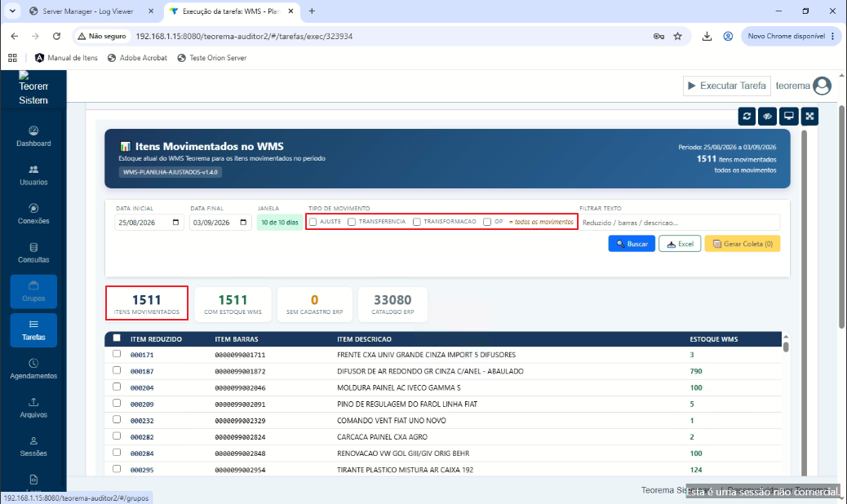Open Adobe Acrobat bookmark
Screen dimensions: 847x504
pos(138,58)
